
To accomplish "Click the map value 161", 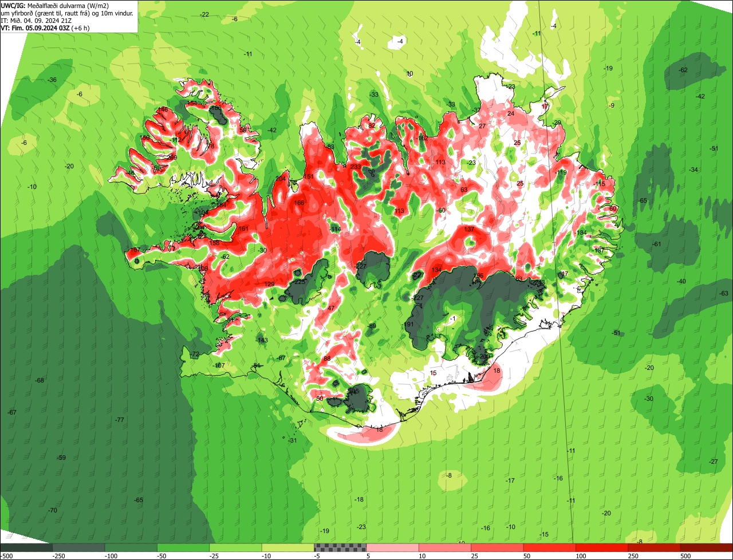I will pos(243,228).
